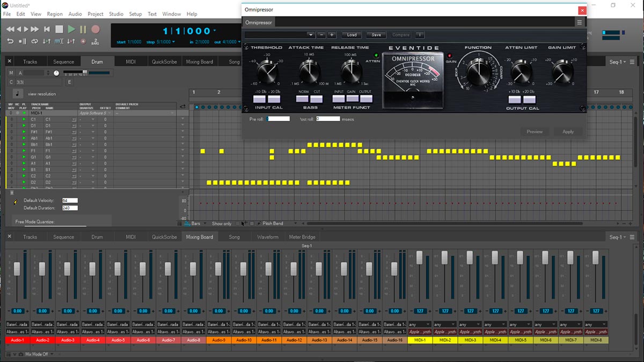
Task: Click the Audio-1 volume fader
Action: pos(17,269)
